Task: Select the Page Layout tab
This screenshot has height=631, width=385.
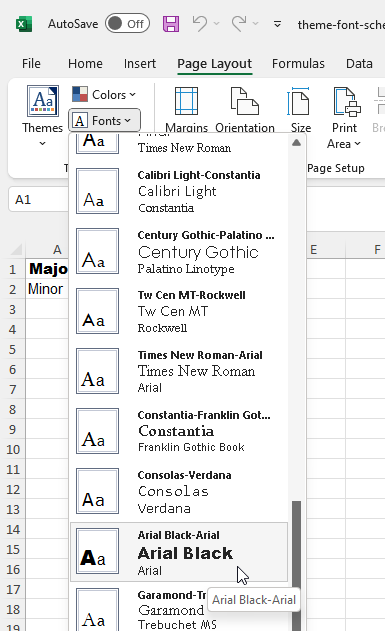Action: (214, 64)
